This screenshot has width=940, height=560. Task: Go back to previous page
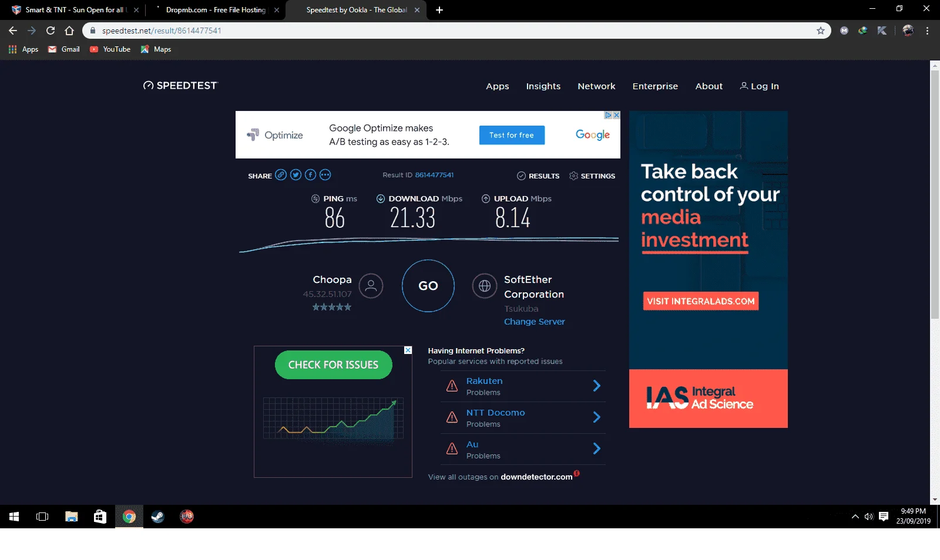coord(13,31)
